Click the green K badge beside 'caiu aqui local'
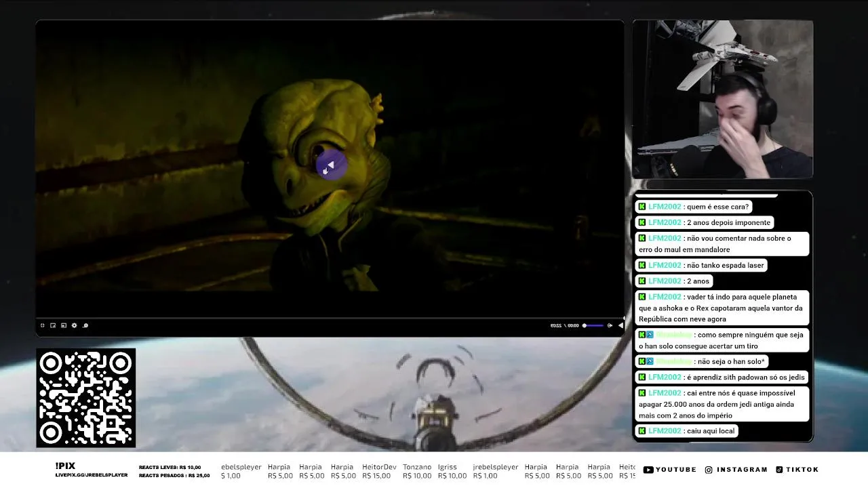868x488 pixels. pyautogui.click(x=642, y=430)
